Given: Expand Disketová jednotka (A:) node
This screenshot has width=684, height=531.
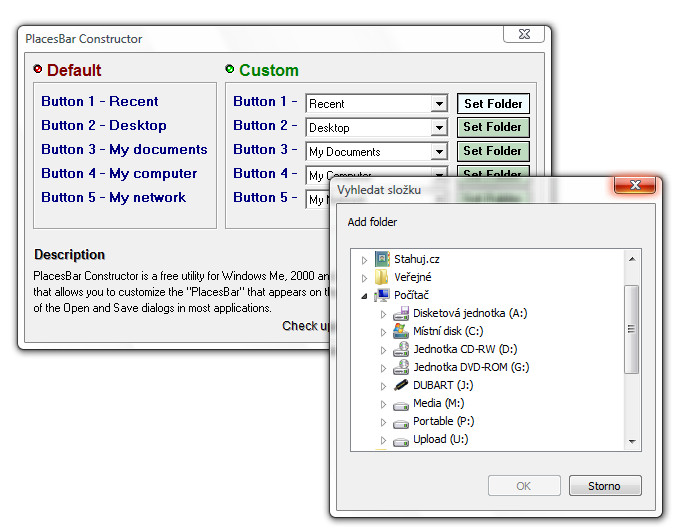Looking at the screenshot, I should (x=383, y=314).
